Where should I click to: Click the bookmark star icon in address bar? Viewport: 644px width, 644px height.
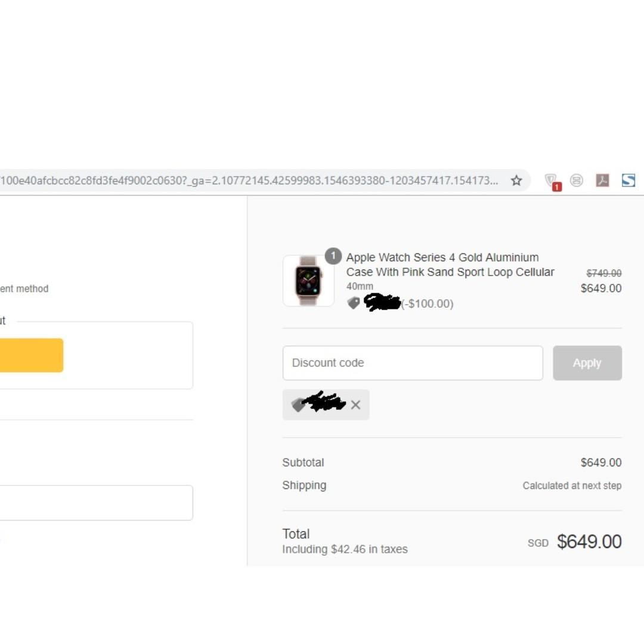coord(516,181)
